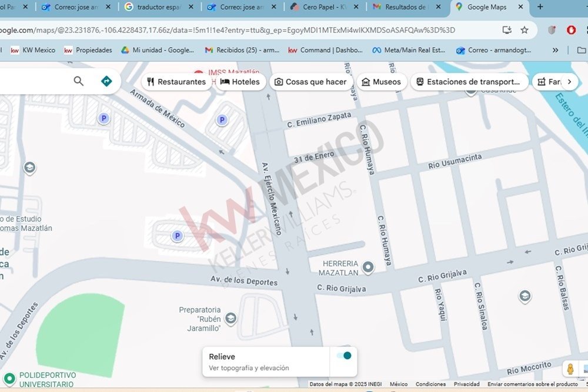Screen dimensions: 588x392
Task: Switch to the first Correo: jose tab
Action: coord(76,6)
